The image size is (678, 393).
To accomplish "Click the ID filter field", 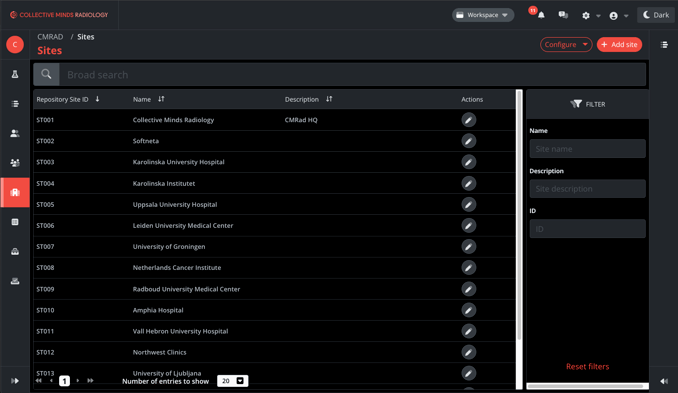I will tap(588, 229).
